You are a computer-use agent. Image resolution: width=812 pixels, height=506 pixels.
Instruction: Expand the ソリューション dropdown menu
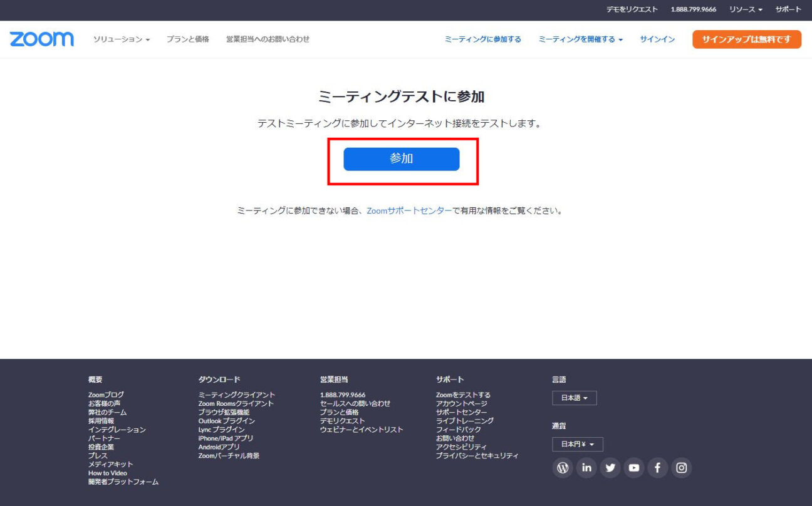pyautogui.click(x=122, y=39)
